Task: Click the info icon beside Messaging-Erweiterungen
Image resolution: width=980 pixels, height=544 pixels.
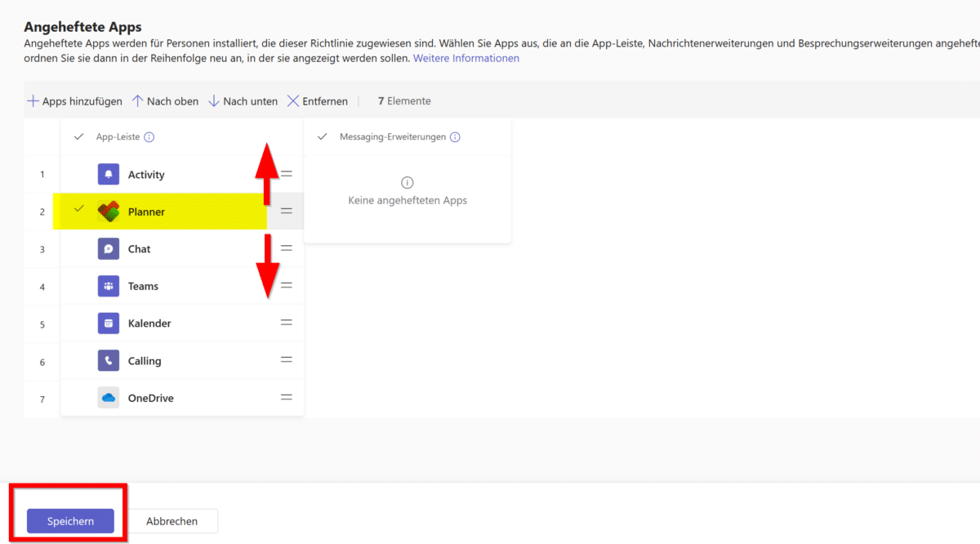Action: 455,137
